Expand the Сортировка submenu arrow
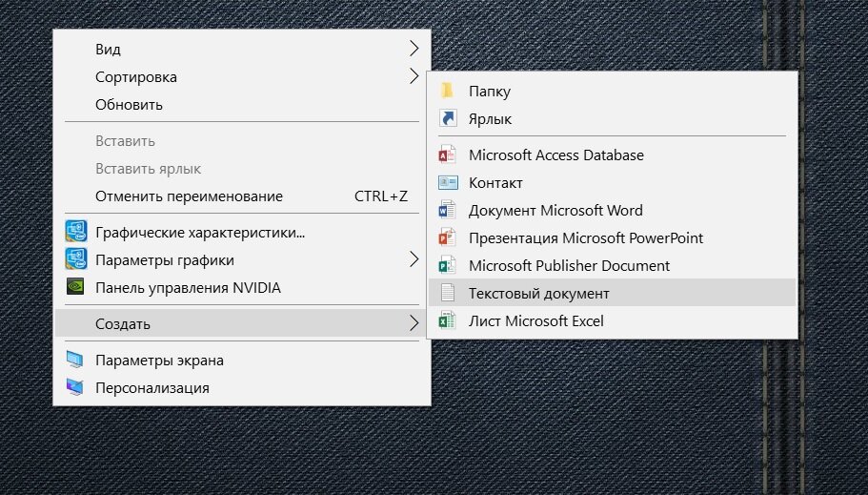Screen dimensions: 868x495 coord(414,76)
